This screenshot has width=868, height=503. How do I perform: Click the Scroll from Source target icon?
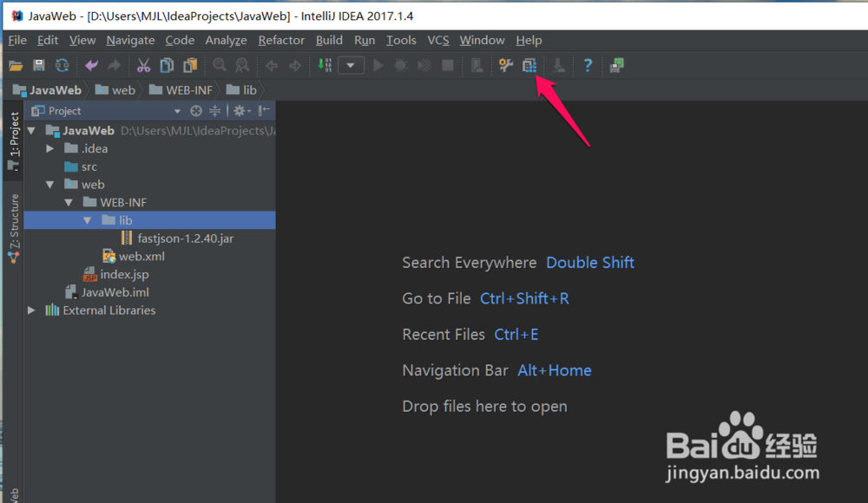196,111
